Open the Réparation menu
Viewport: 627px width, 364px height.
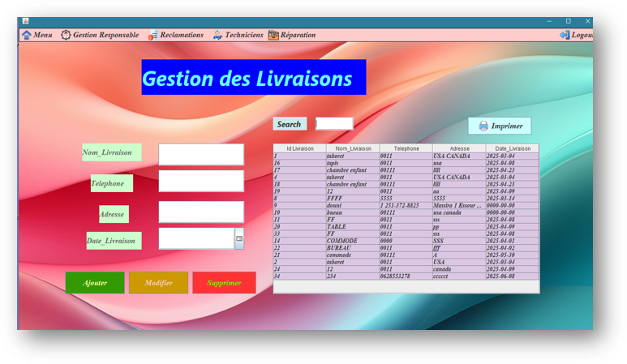292,35
